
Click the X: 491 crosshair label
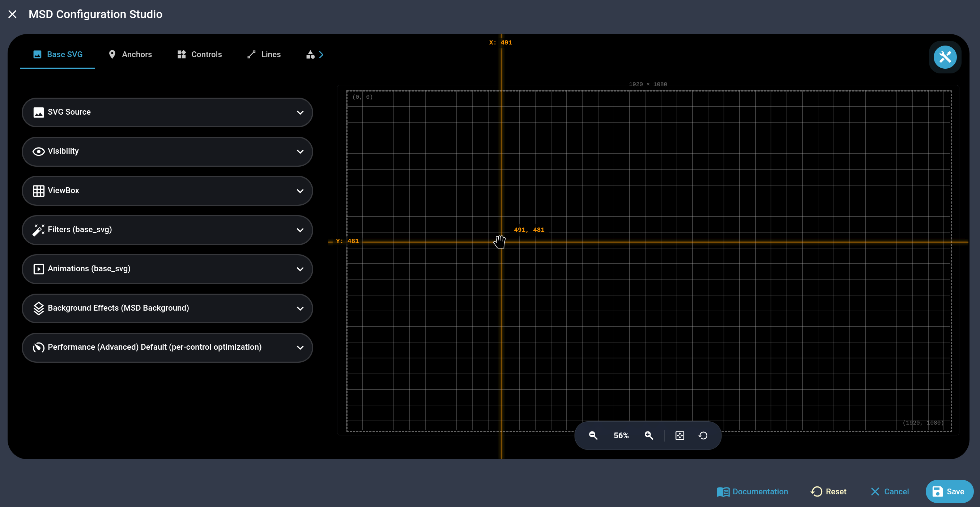500,42
